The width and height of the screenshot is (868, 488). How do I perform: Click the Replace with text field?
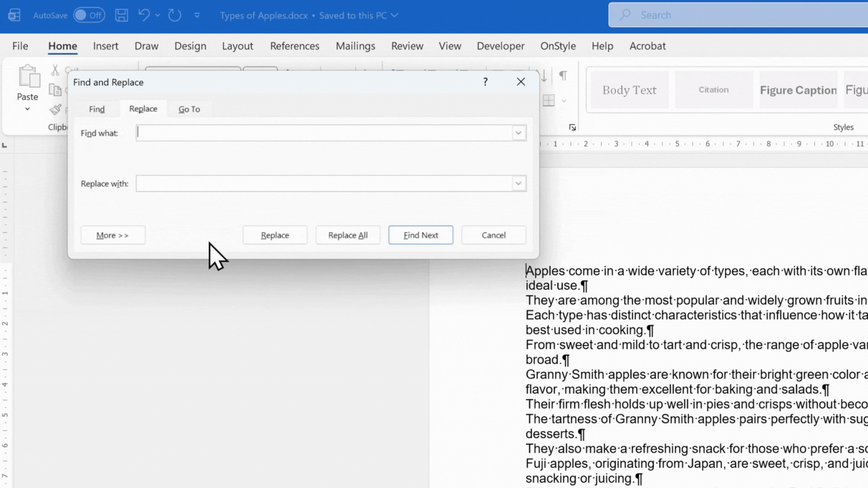pos(324,183)
